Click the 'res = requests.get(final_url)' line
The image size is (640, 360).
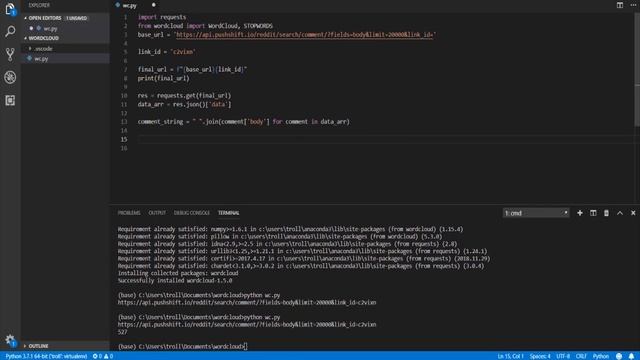(184, 96)
